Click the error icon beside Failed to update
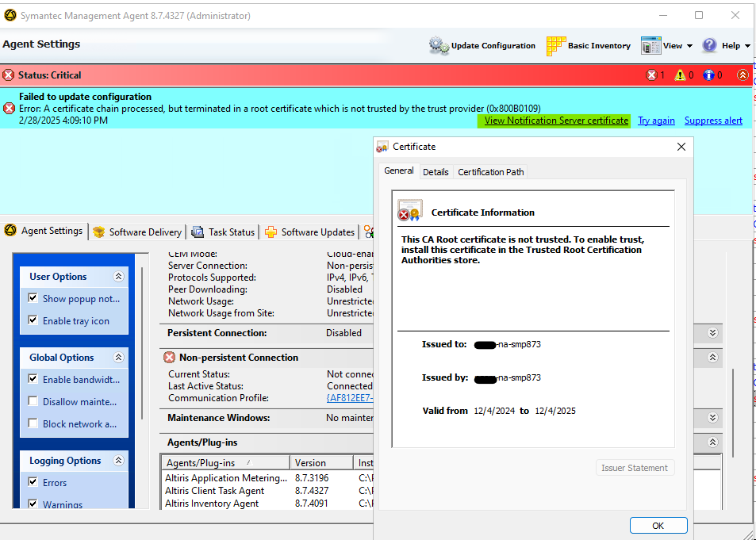Viewport: 756px width, 540px height. pyautogui.click(x=9, y=109)
